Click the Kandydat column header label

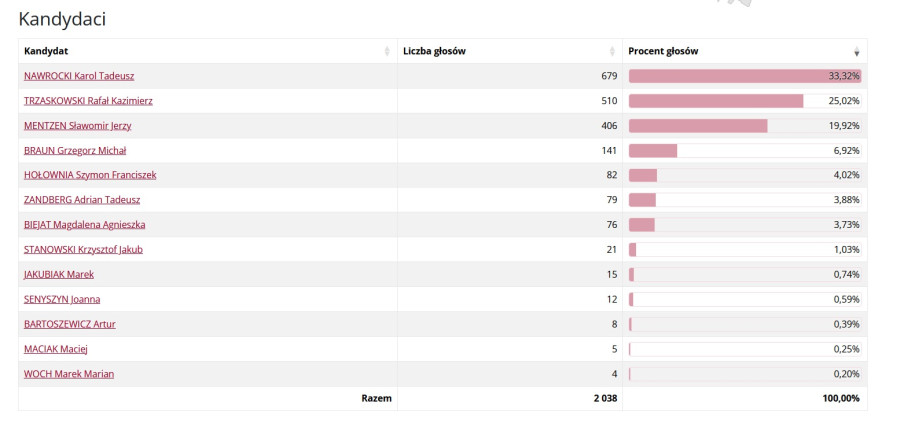click(x=46, y=51)
